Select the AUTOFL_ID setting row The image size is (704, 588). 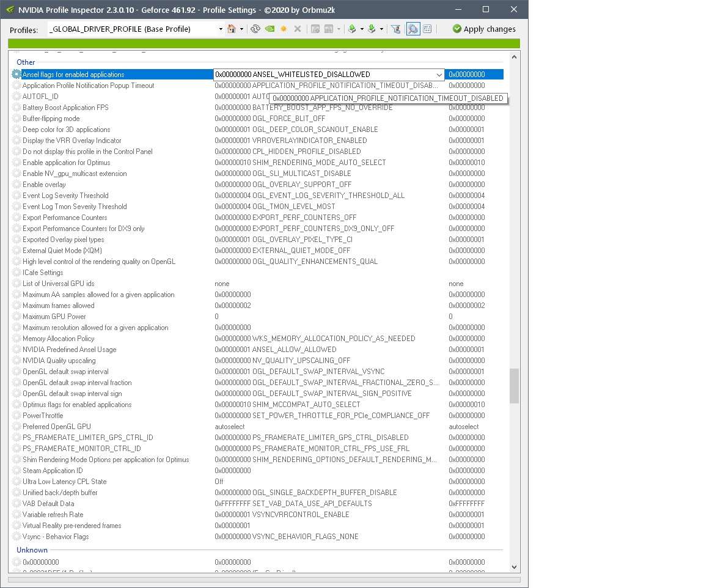point(257,97)
